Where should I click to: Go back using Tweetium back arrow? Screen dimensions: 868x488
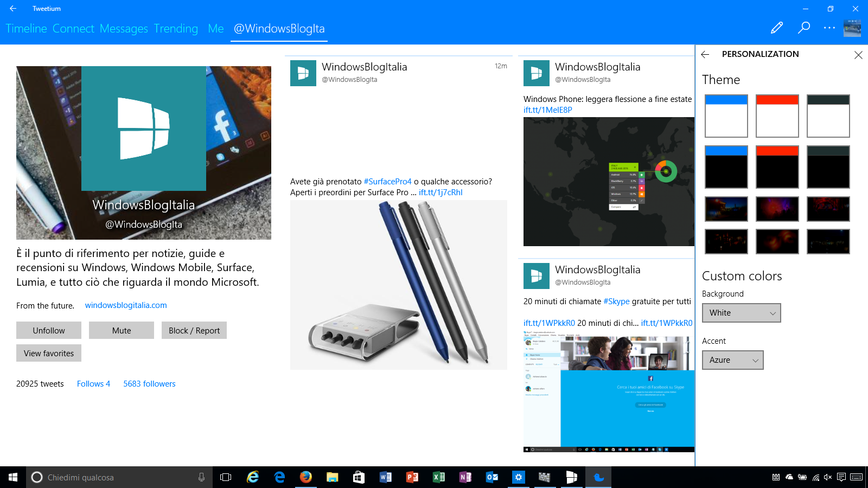coord(13,9)
